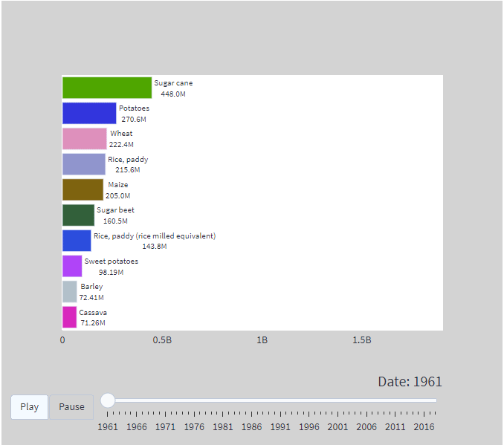
Task: Click the 448.0M value
Action: coord(173,94)
